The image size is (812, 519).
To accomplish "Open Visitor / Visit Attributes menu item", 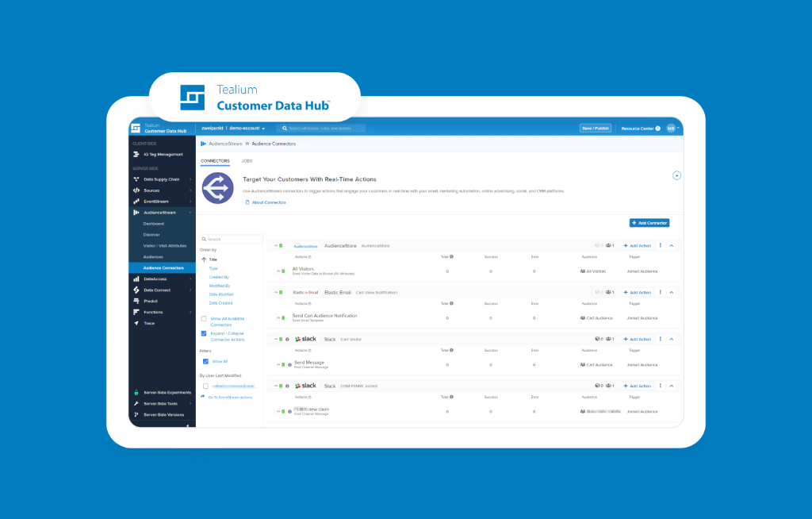I will pos(165,246).
